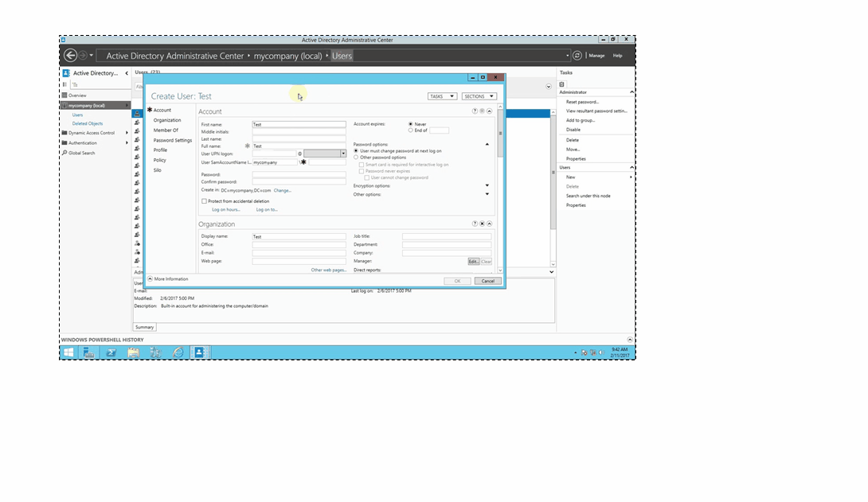Screen dimensions: 868x502
Task: Open the TASKS dropdown in dialog
Action: (442, 96)
